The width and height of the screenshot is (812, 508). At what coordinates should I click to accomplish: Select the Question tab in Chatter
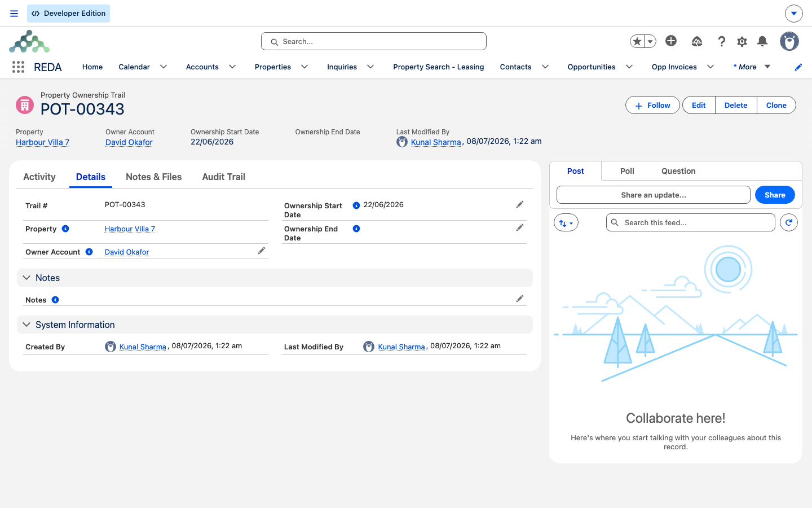point(678,171)
